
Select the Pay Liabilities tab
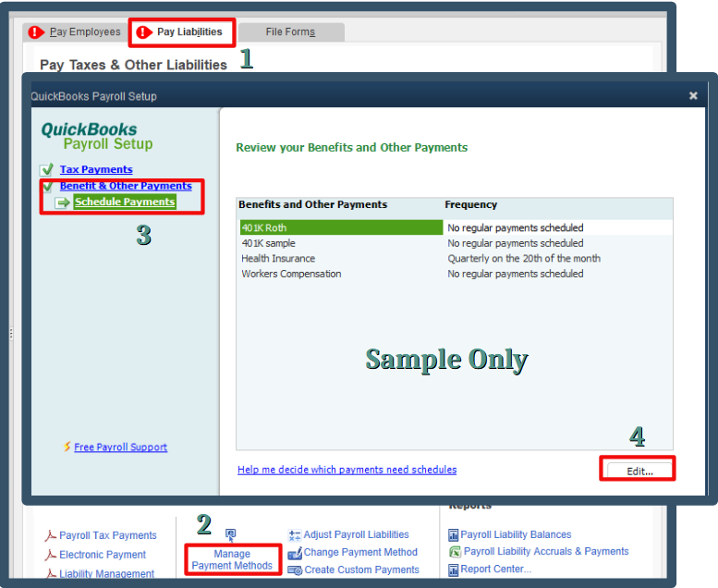(x=182, y=32)
